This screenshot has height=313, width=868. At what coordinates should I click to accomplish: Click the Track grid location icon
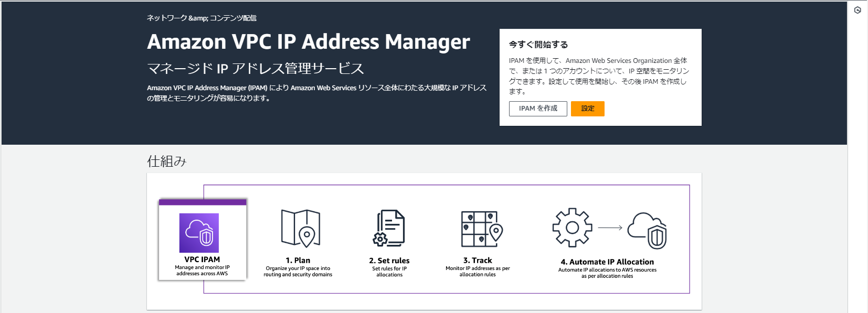click(x=482, y=229)
